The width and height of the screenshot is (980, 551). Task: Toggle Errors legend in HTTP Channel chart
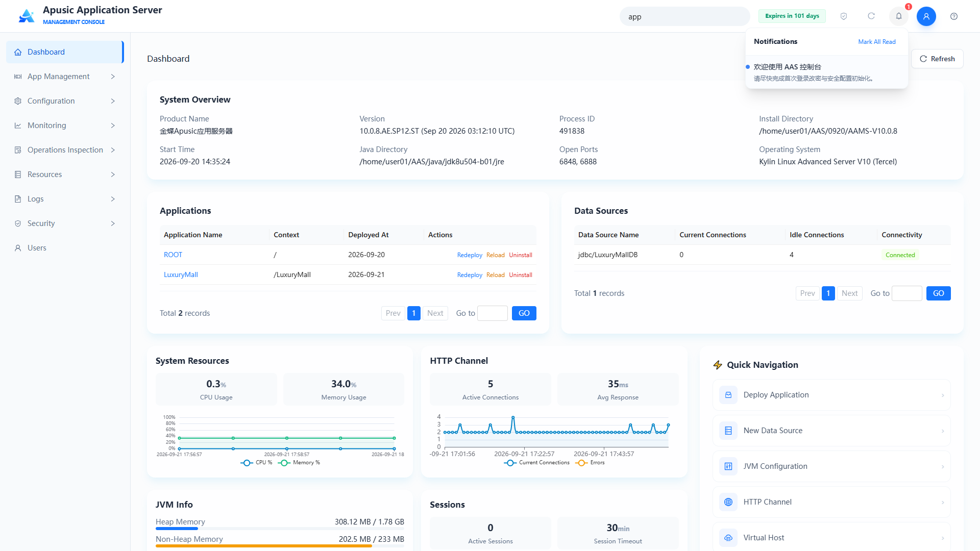pos(590,463)
